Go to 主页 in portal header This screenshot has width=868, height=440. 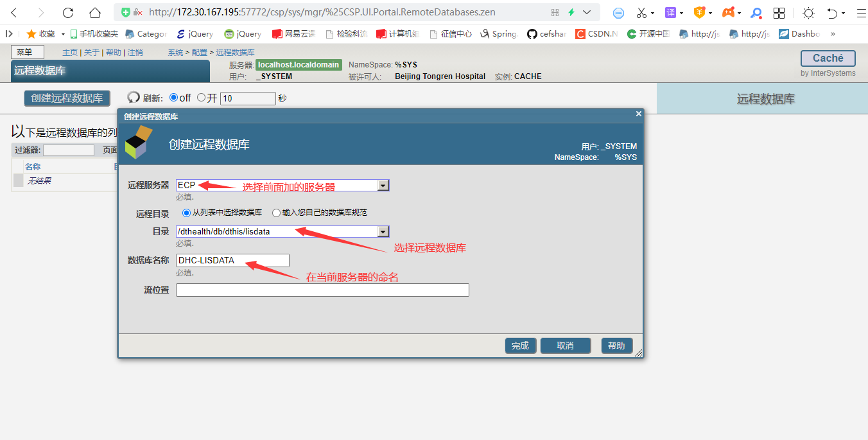70,53
